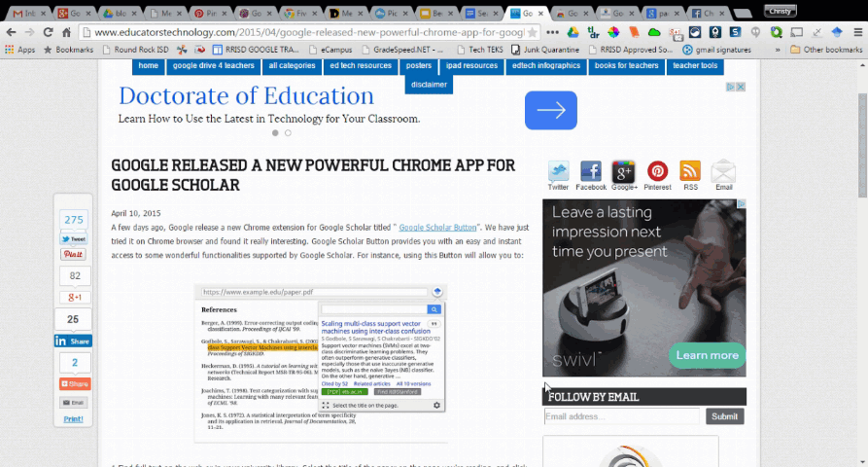Image resolution: width=868 pixels, height=467 pixels.
Task: Open the 'disclaimer' menu item
Action: [x=429, y=85]
